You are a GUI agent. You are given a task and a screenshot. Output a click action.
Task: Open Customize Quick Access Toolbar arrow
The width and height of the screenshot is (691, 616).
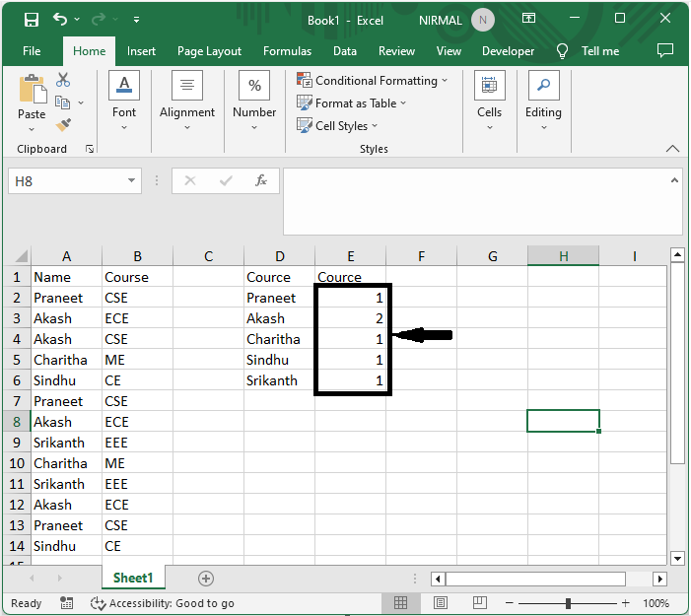tap(137, 20)
